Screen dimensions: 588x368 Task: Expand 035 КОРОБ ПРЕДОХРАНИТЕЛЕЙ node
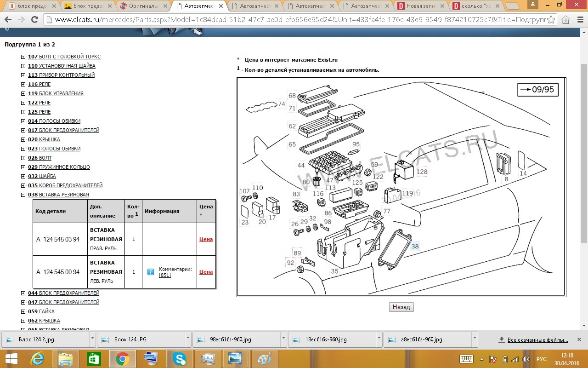click(23, 185)
